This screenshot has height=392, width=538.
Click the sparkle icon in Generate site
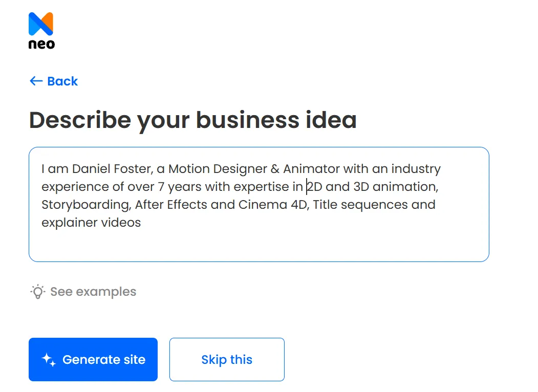49,360
